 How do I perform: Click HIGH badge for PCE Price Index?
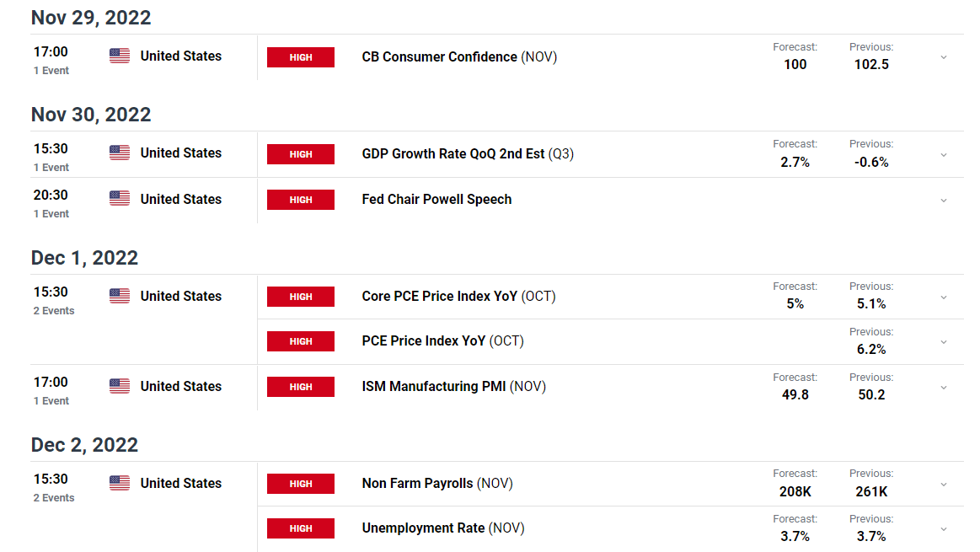pos(301,341)
